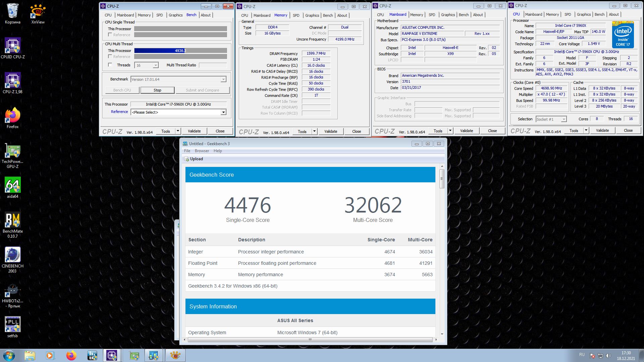The height and width of the screenshot is (362, 644).
Task: Open the XnView desktop shortcut
Action: click(38, 13)
